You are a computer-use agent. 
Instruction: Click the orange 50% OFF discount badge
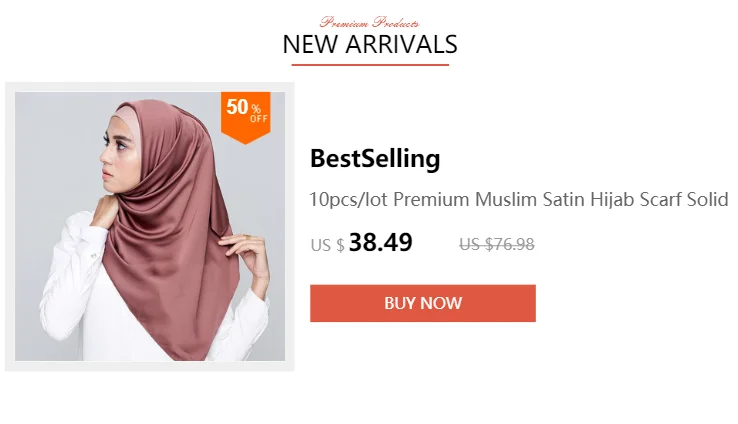245,117
